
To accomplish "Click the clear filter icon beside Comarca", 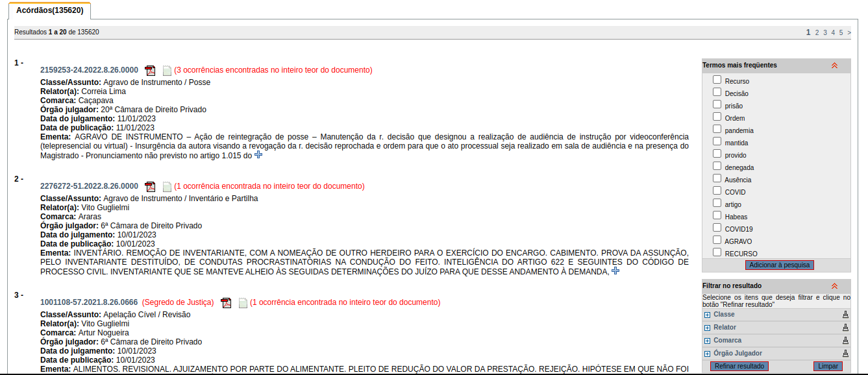I will tap(845, 341).
